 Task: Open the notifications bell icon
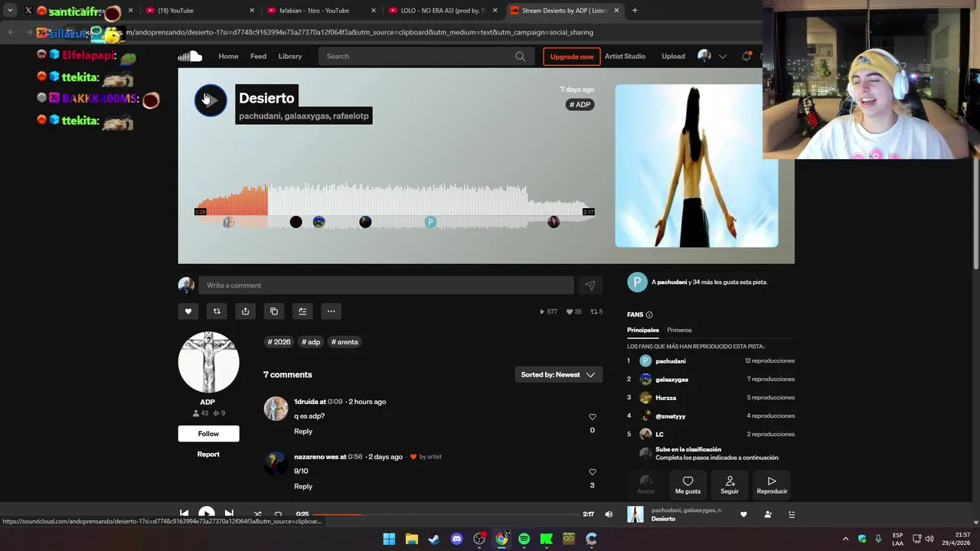pyautogui.click(x=746, y=56)
